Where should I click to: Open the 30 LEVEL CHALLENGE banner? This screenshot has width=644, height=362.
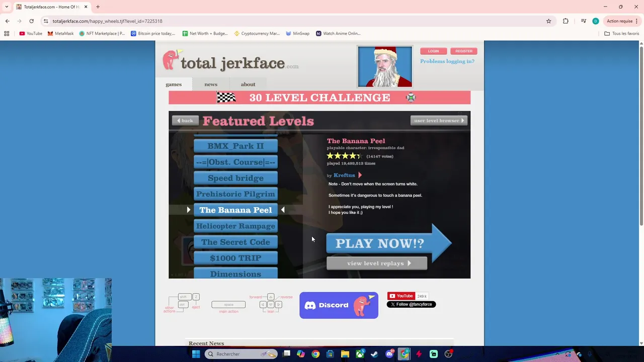(x=319, y=98)
